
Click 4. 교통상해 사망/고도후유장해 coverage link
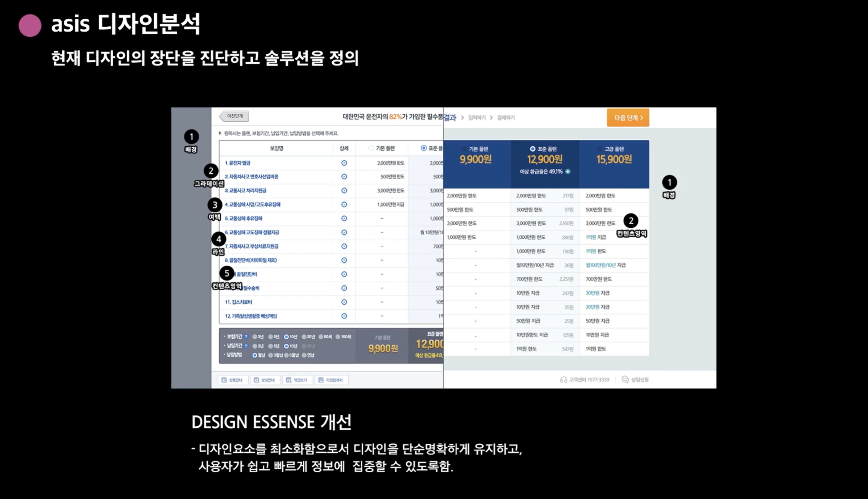pos(253,204)
